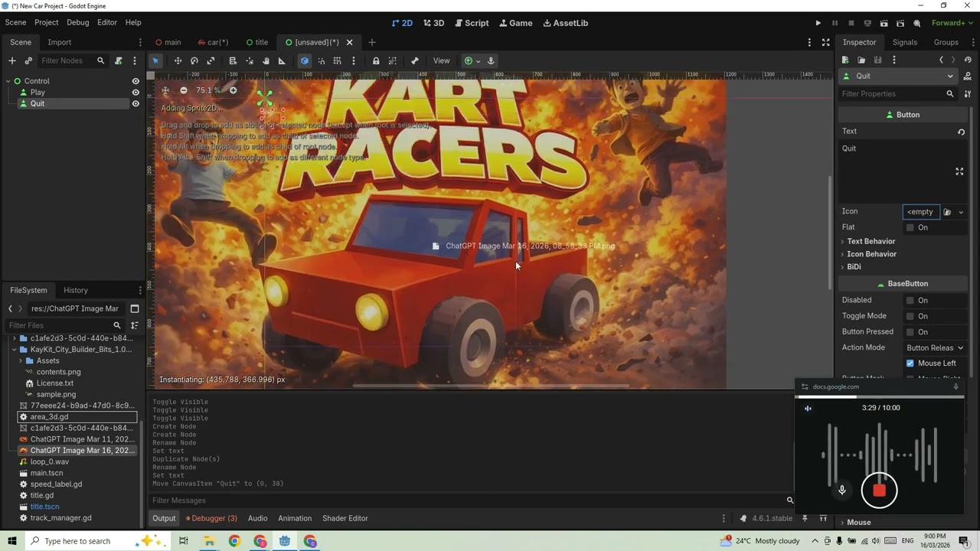Attach a script to the selected node
The width and height of the screenshot is (980, 551).
[119, 60]
